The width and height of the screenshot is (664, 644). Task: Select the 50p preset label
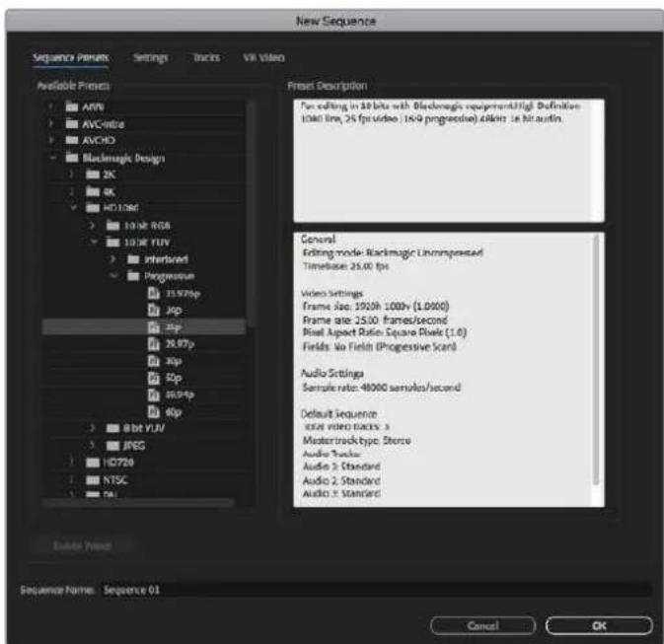pos(174,378)
